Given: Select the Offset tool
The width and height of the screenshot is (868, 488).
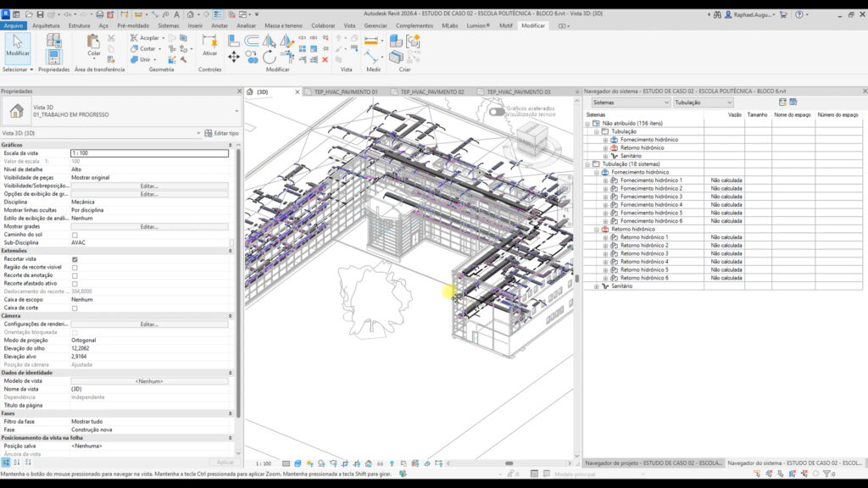Looking at the screenshot, I should (251, 41).
